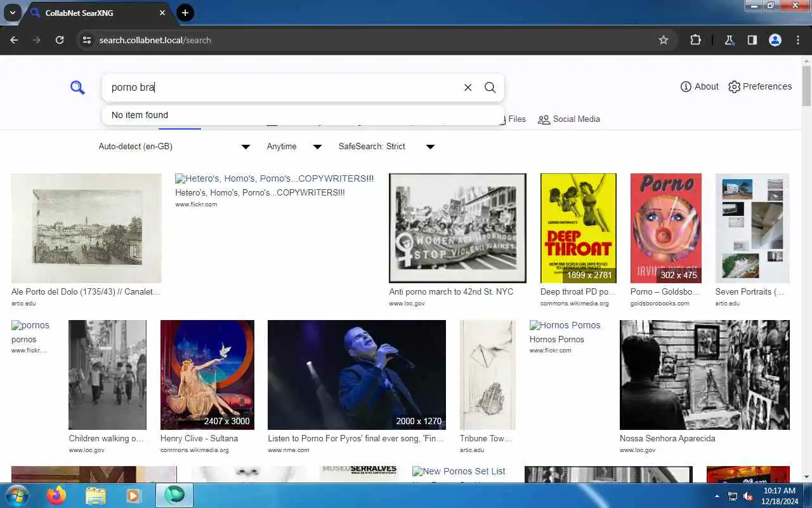Launch Firefox from the taskbar

point(56,495)
